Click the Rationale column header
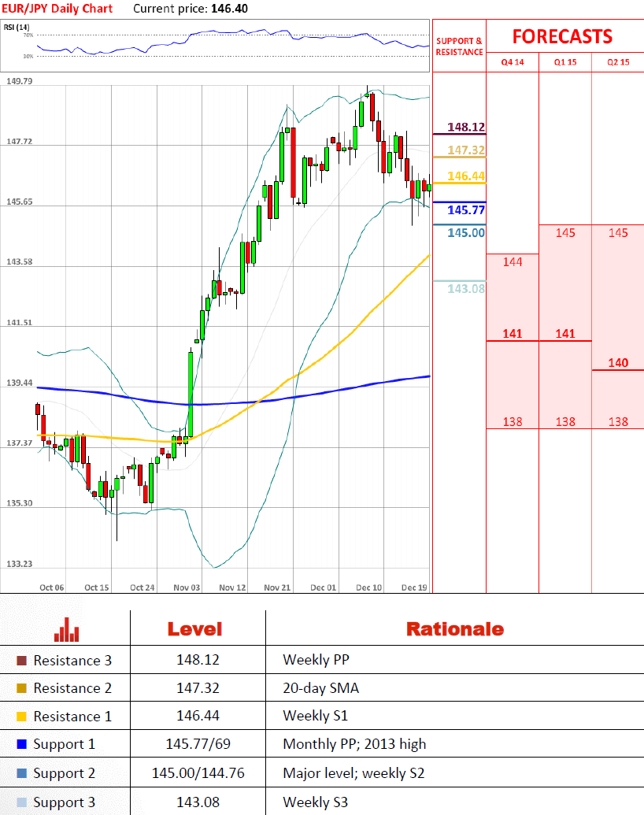The image size is (644, 815). coord(455,629)
